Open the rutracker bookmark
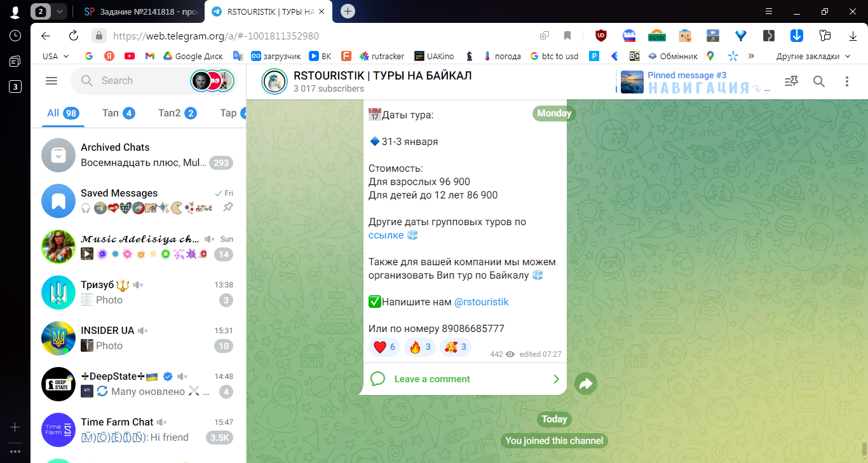Viewport: 868px width, 463px height. pyautogui.click(x=383, y=56)
